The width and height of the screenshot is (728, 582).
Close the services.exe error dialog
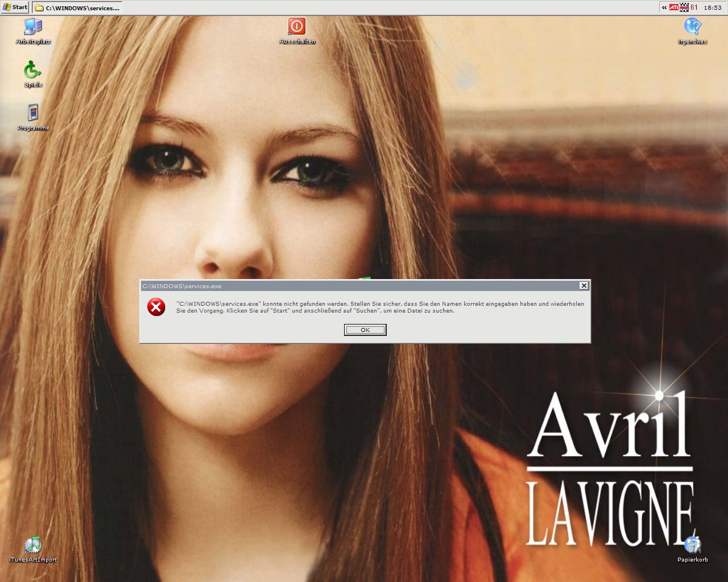[584, 285]
